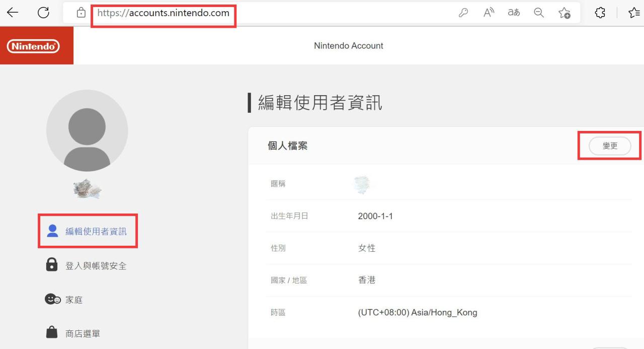This screenshot has width=644, height=349.
Task: Click the country value 香港
Action: [x=367, y=280]
